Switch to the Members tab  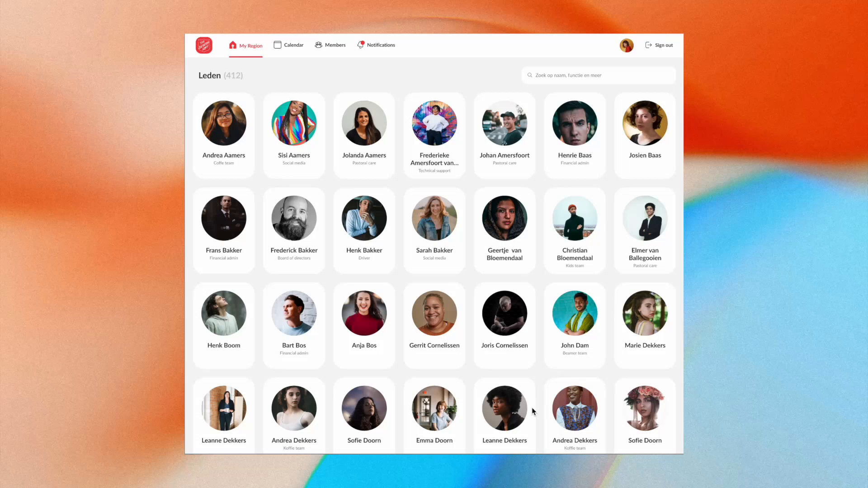click(x=330, y=45)
